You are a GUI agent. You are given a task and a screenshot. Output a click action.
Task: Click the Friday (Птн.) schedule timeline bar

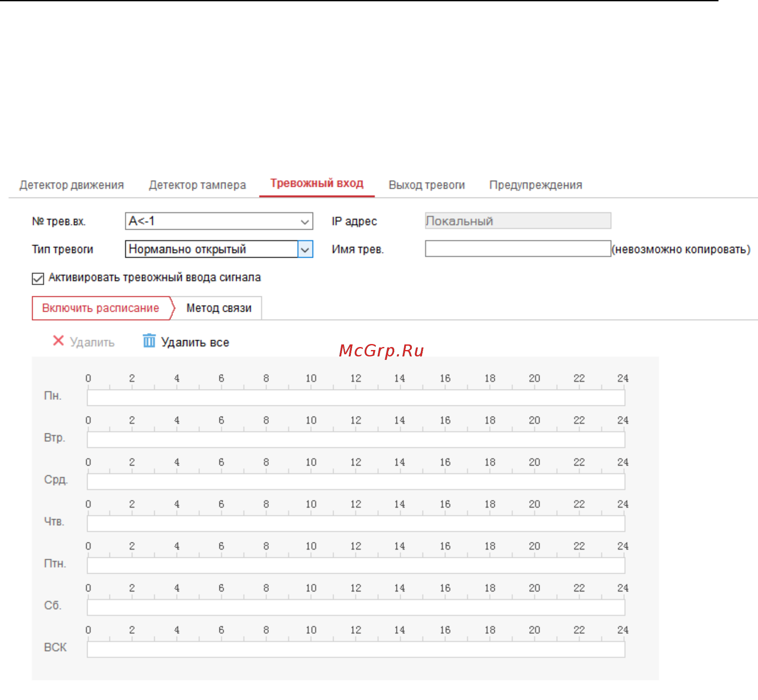tap(356, 566)
